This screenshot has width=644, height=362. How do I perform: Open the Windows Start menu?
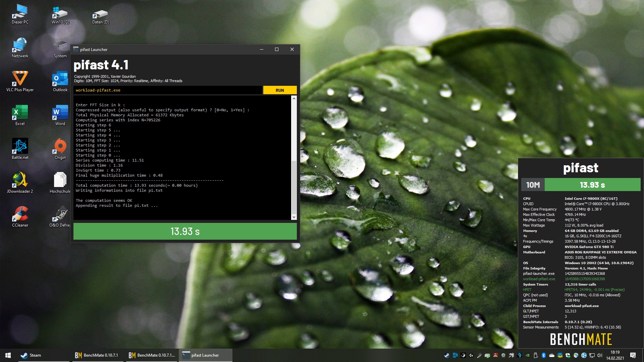point(8,355)
